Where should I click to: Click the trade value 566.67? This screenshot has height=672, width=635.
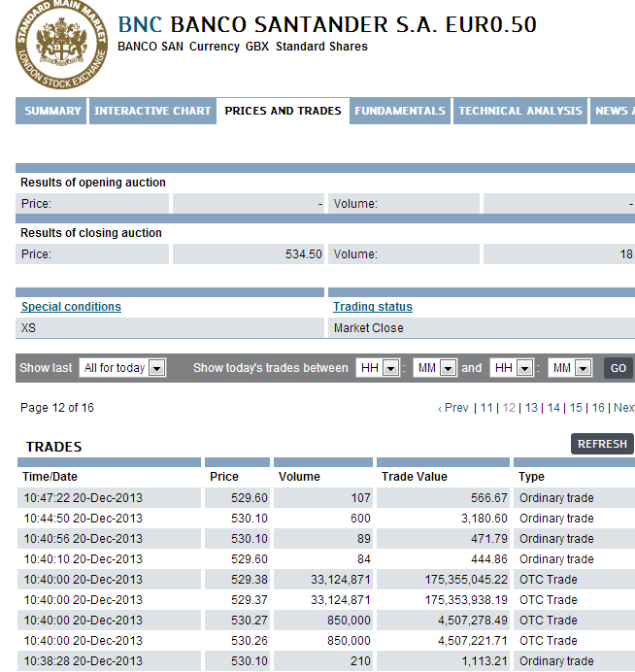point(489,498)
